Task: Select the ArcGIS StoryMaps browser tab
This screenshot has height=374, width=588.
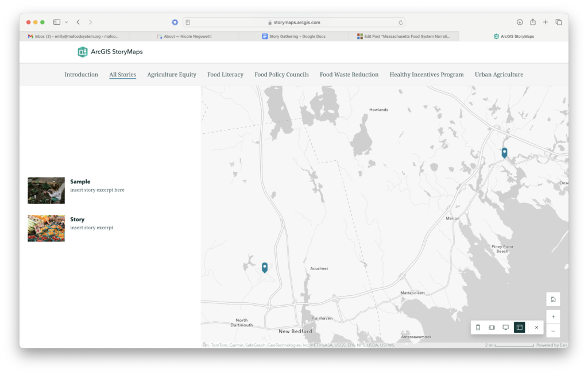Action: pyautogui.click(x=514, y=36)
